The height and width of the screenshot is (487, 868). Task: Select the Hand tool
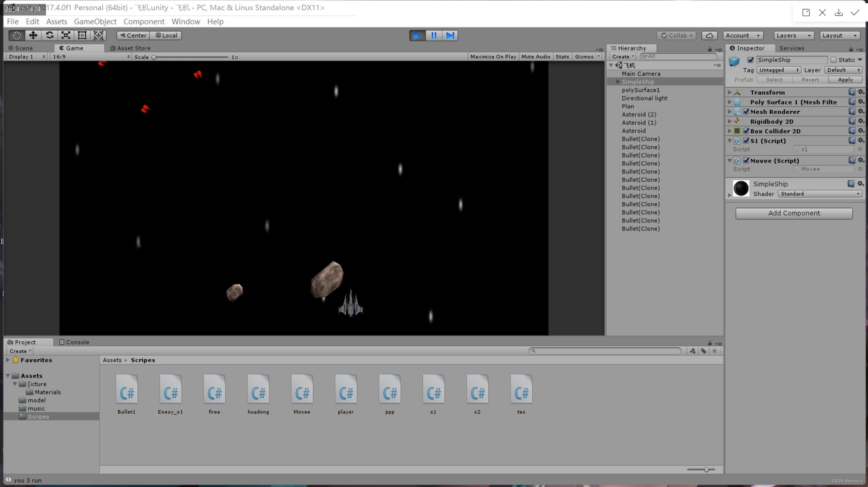16,35
